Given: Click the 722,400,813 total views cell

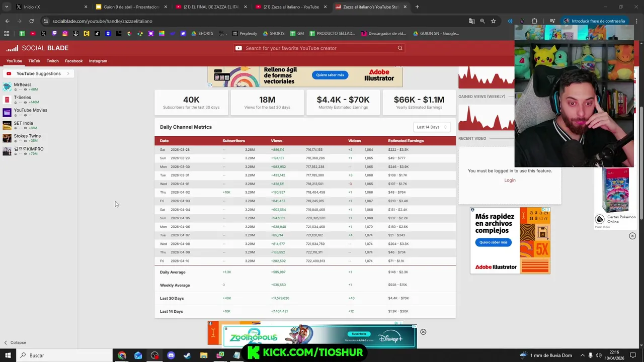Looking at the screenshot, I should [x=315, y=261].
